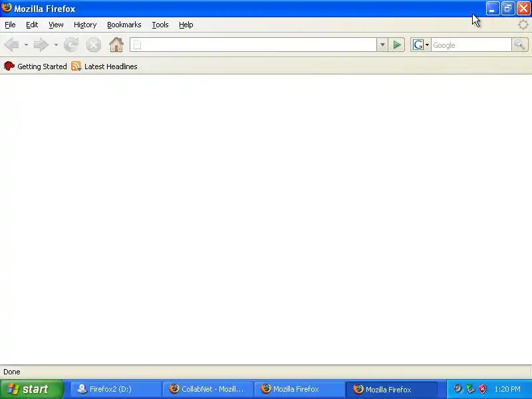This screenshot has height=399, width=532.
Task: Close the Firefox window
Action: pos(523,9)
